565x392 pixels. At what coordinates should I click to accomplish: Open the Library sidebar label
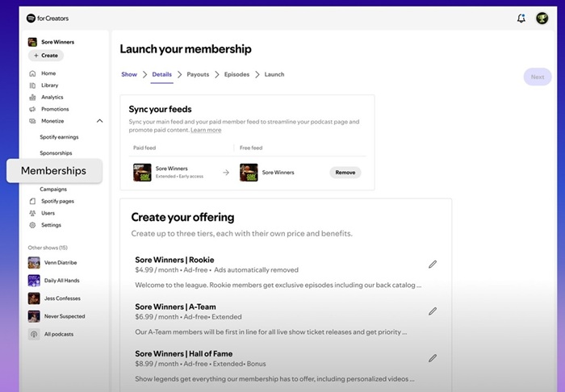click(x=50, y=85)
